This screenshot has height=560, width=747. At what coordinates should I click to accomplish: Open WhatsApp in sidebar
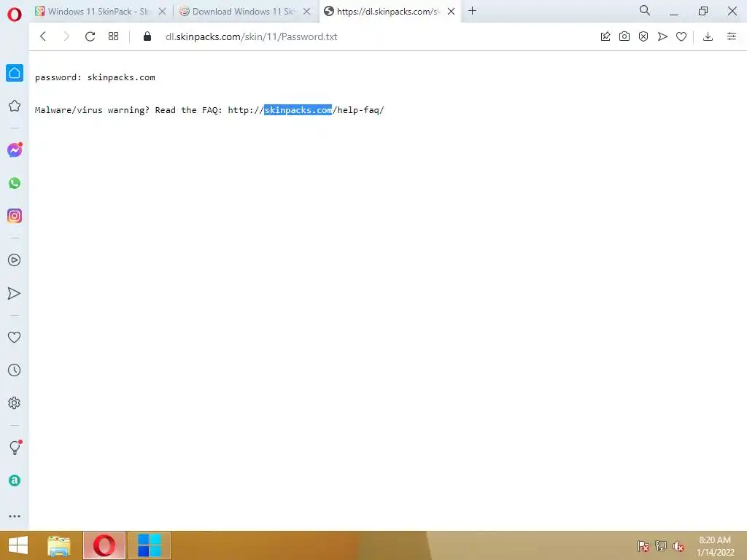15,183
